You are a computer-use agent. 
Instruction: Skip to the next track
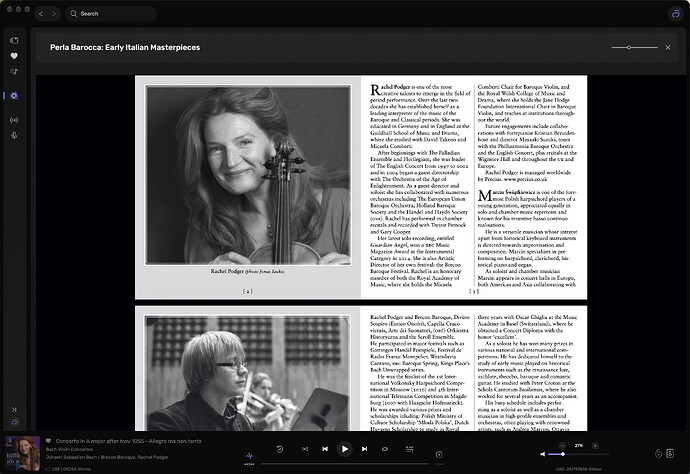[x=364, y=449]
